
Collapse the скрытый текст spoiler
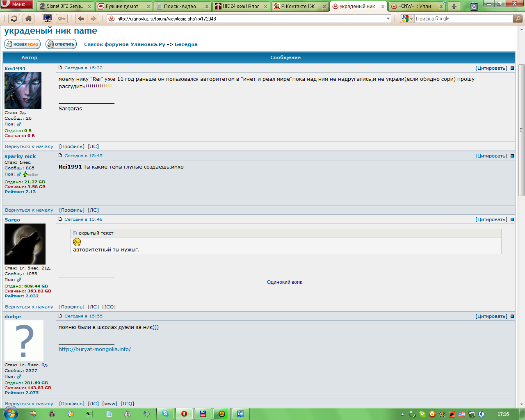pyautogui.click(x=75, y=233)
